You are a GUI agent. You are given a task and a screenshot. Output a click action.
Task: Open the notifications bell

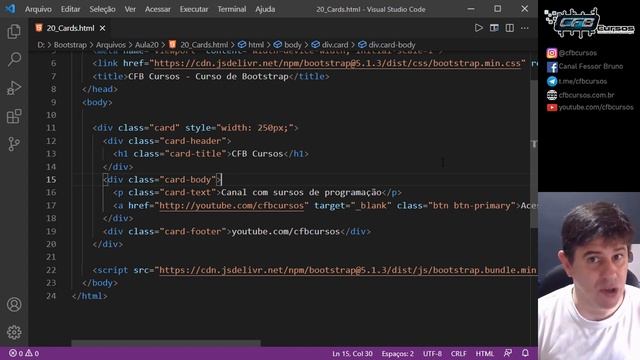tap(525, 353)
